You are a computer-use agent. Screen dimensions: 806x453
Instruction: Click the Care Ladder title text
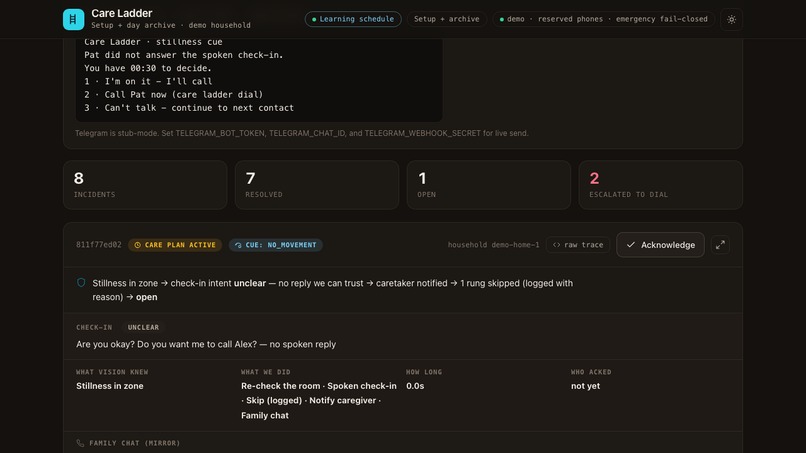[x=122, y=13]
